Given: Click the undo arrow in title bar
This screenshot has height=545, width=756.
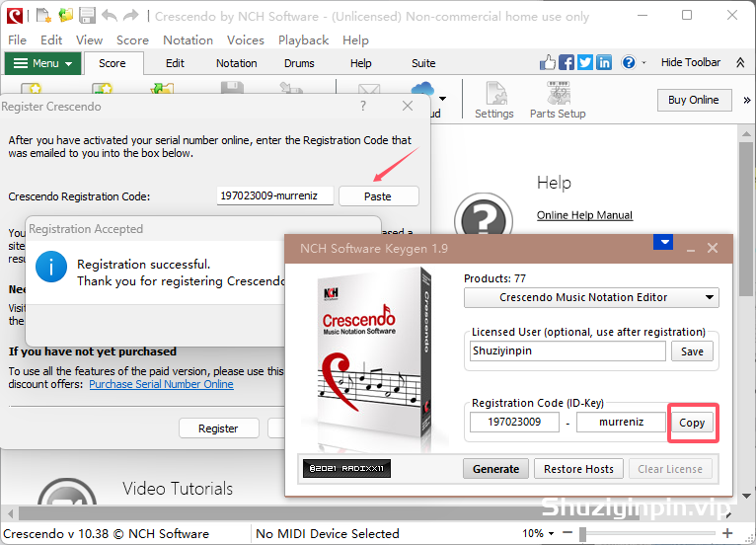Looking at the screenshot, I should 109,16.
